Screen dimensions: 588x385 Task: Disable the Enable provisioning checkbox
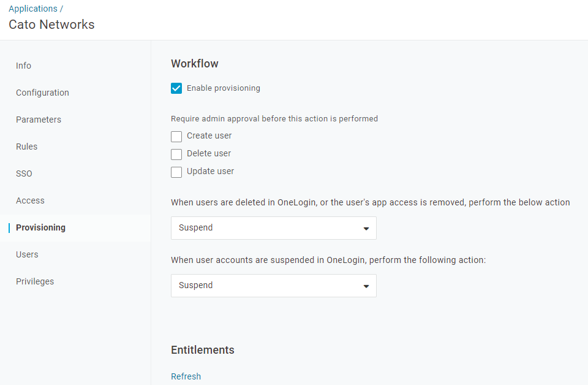point(176,88)
